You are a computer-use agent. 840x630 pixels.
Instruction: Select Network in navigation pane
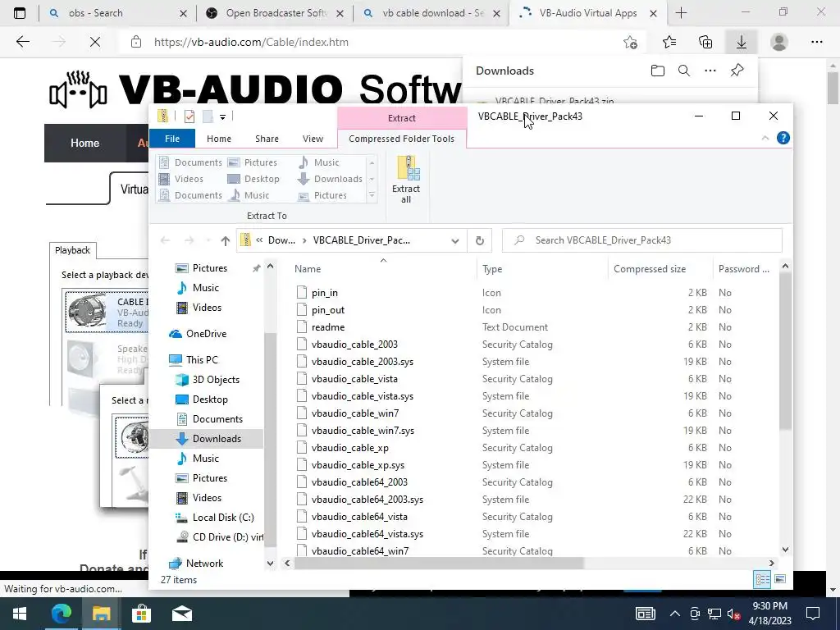tap(204, 563)
